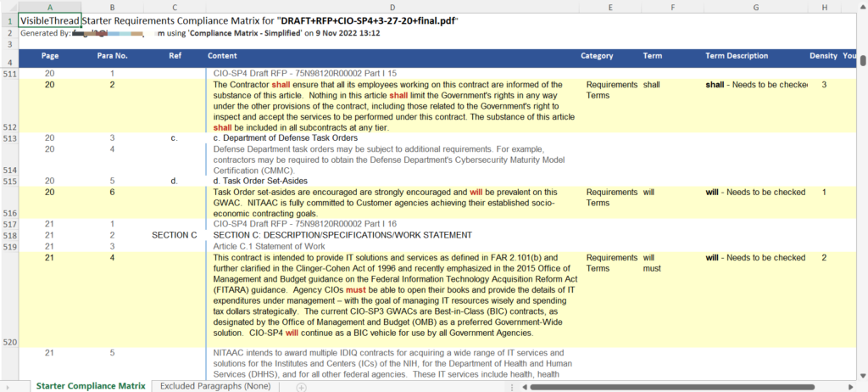Select the 'c. Department of Defense Task Orders' cell
Image resolution: width=868 pixels, height=392 pixels.
392,138
